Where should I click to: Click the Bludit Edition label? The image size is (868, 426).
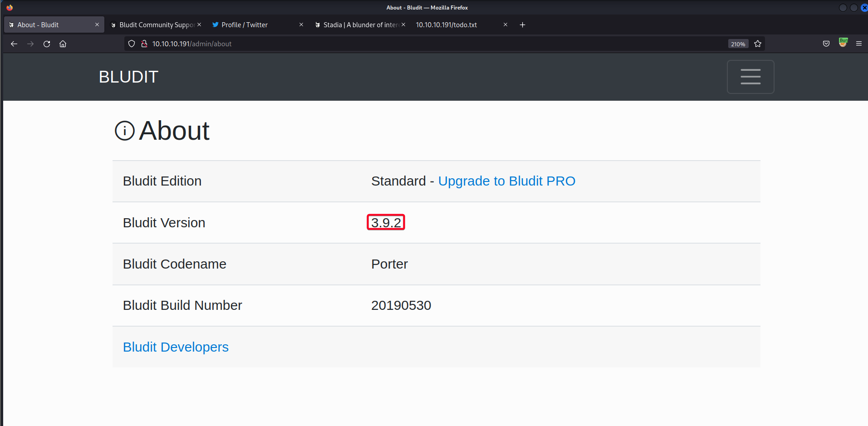[162, 181]
